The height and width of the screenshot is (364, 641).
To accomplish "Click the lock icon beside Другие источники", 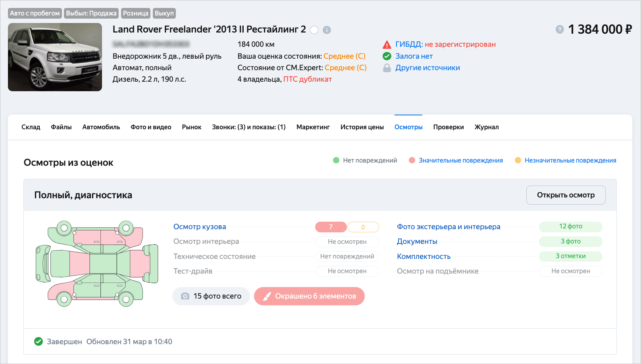I will click(x=387, y=68).
